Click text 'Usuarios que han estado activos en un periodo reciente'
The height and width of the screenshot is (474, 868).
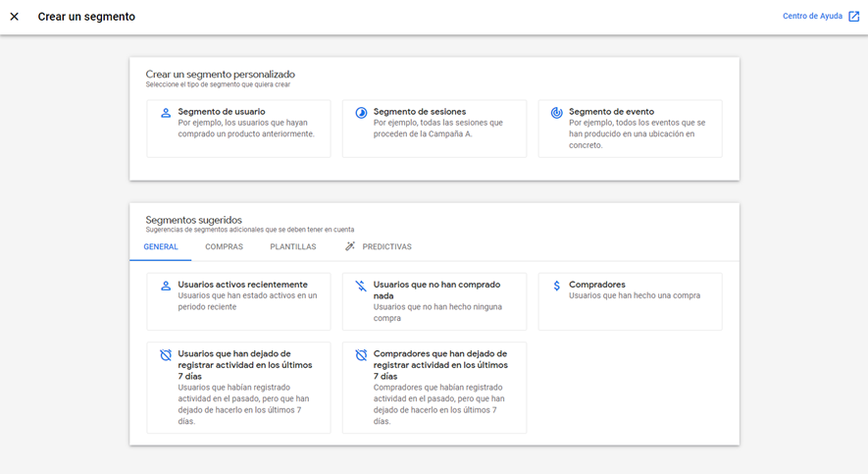click(247, 301)
